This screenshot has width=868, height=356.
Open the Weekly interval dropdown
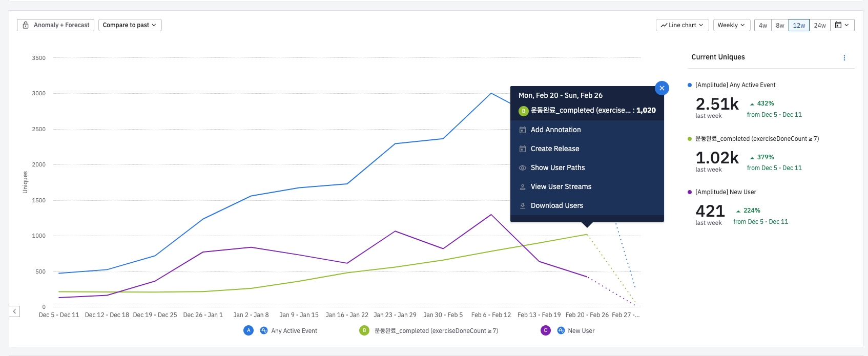(731, 25)
